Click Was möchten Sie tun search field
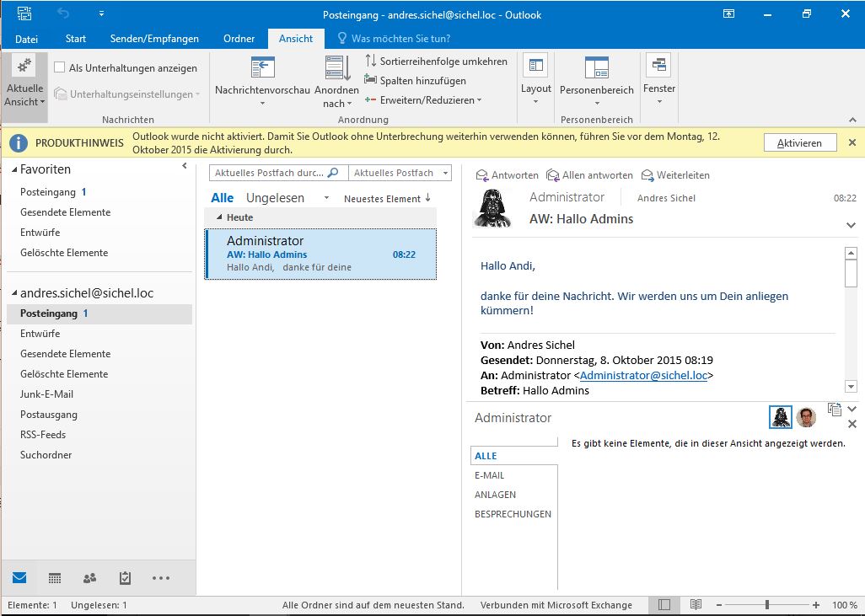The width and height of the screenshot is (865, 616). pyautogui.click(x=400, y=39)
